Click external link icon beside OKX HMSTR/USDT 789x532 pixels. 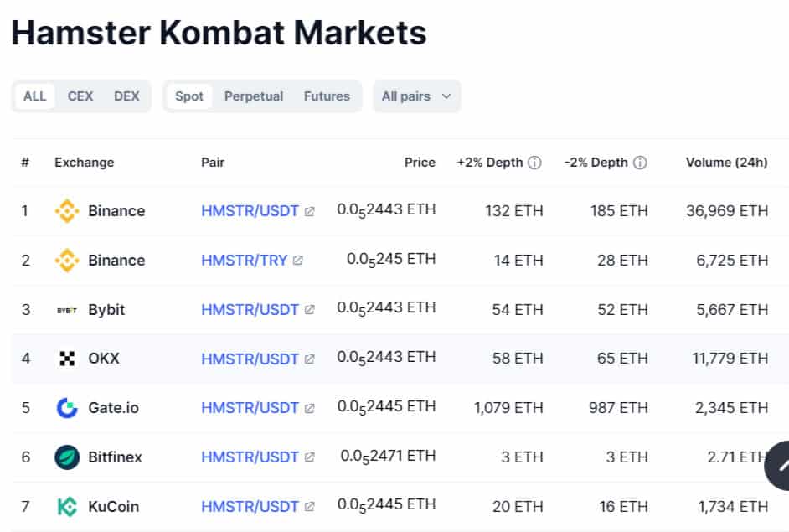click(x=309, y=359)
